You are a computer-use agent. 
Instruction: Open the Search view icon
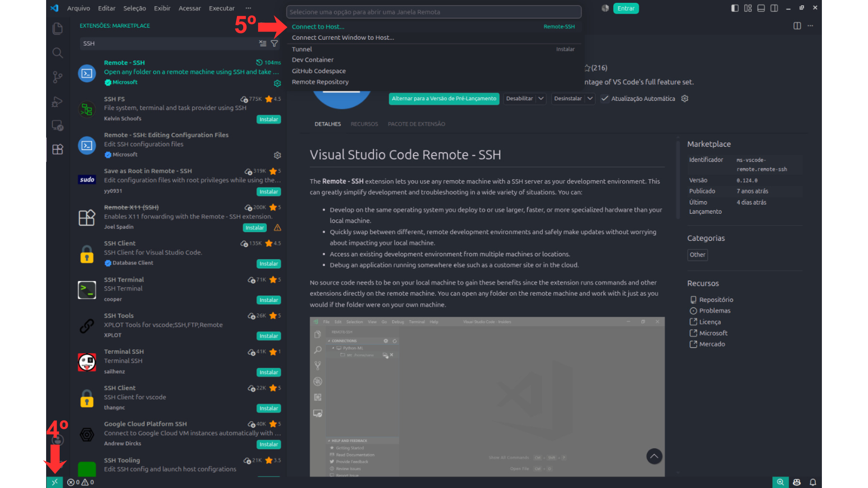pyautogui.click(x=57, y=53)
